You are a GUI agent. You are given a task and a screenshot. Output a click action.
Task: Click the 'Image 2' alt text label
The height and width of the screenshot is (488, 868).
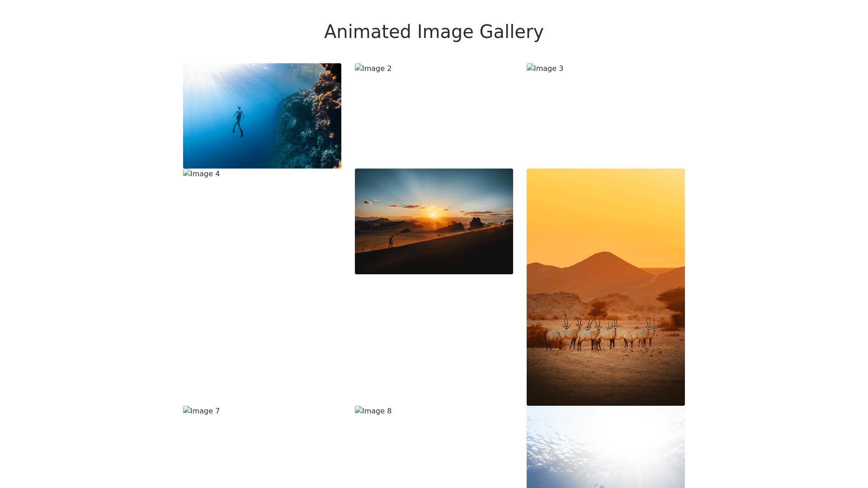point(377,69)
